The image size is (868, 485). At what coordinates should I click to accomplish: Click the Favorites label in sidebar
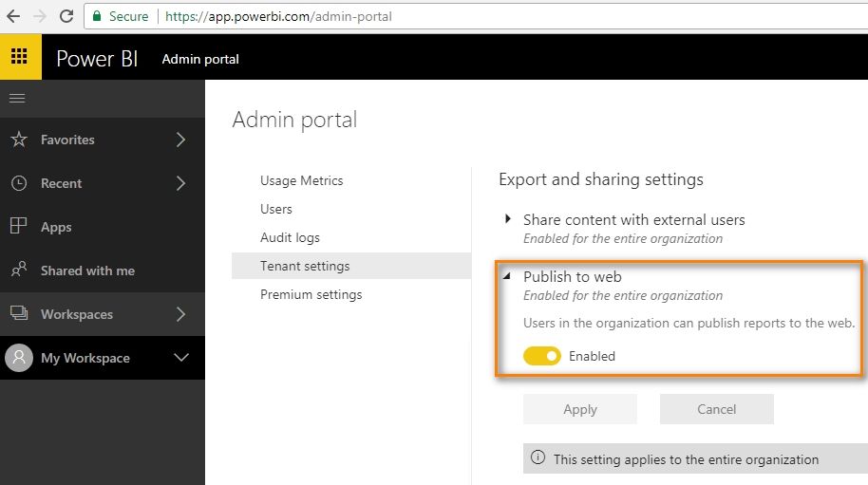[67, 140]
